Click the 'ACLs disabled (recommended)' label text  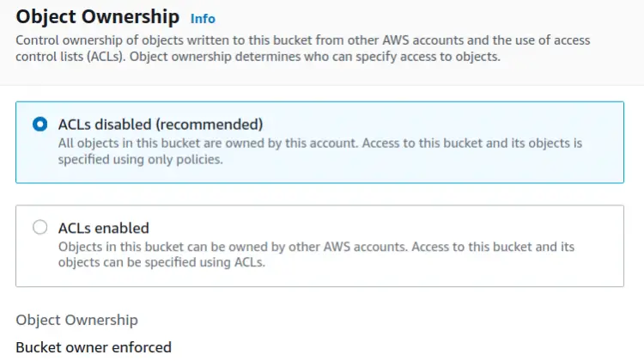[x=160, y=124]
